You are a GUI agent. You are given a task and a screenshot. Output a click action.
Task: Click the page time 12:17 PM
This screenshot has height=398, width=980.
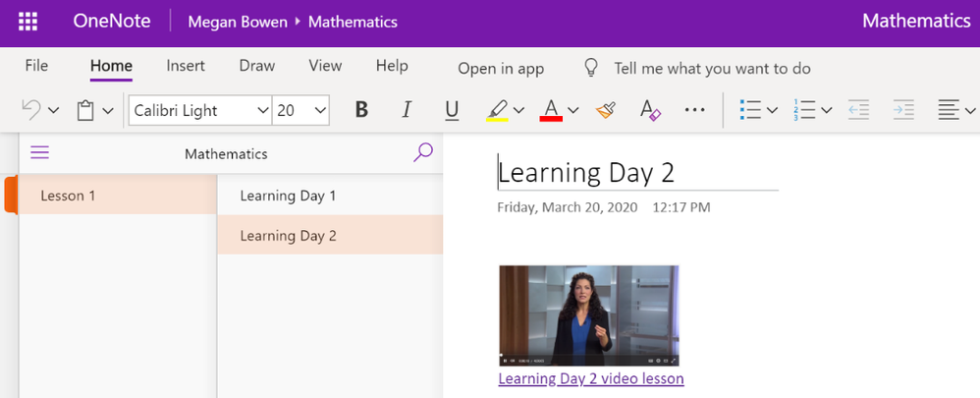tap(681, 207)
